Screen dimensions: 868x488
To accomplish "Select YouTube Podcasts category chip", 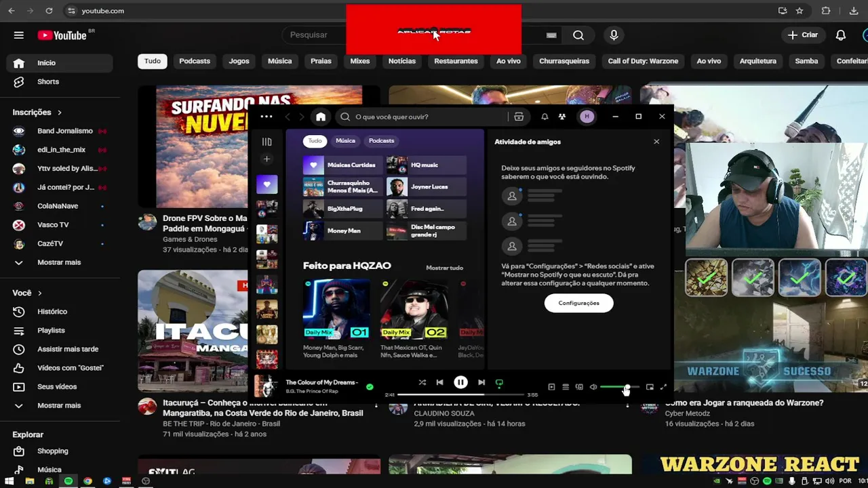I will pos(195,61).
